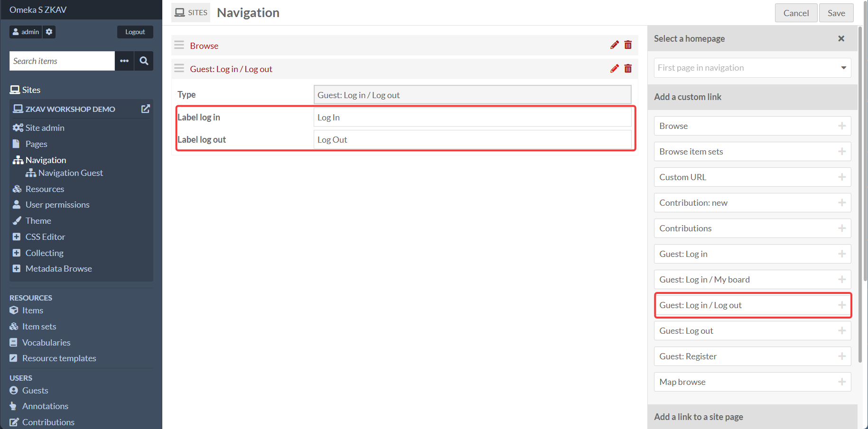Viewport: 868px width, 429px height.
Task: Add Guest: Register link via plus
Action: coord(842,356)
